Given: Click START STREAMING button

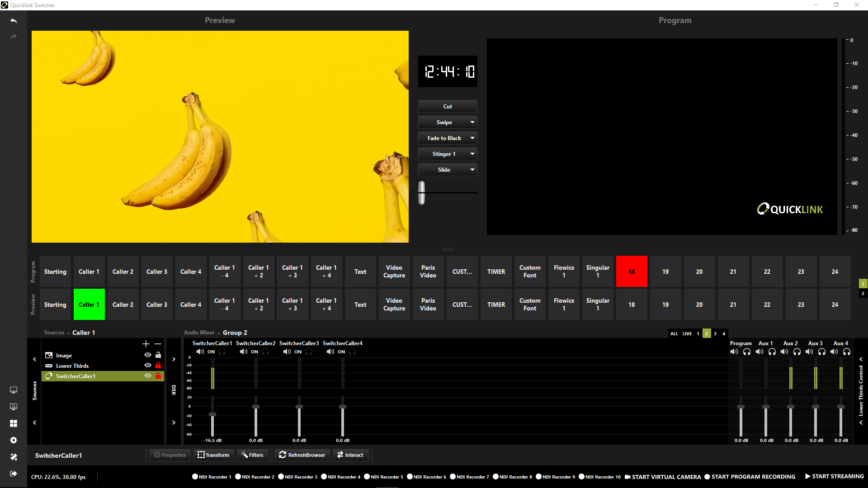Looking at the screenshot, I should [x=834, y=476].
